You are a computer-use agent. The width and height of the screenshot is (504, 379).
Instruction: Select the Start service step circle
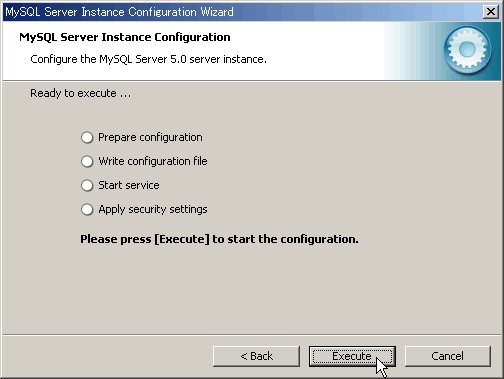pos(87,185)
